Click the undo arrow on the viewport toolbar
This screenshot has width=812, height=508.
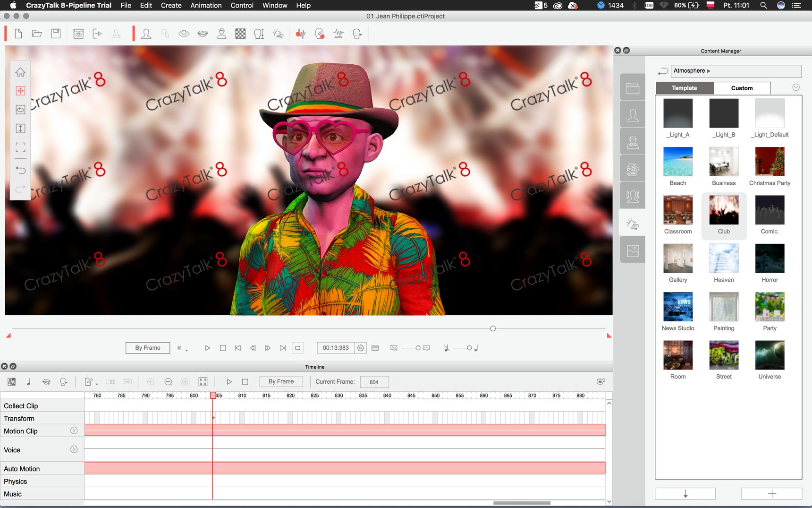pyautogui.click(x=20, y=170)
